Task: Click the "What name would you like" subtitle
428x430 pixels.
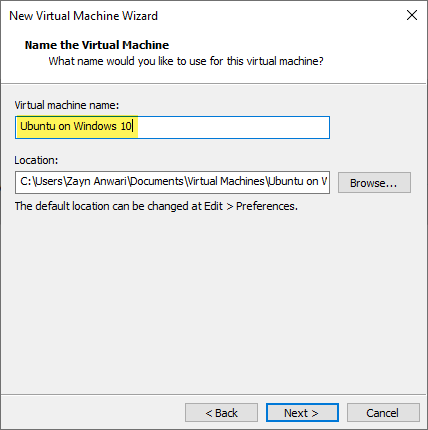Action: click(186, 61)
